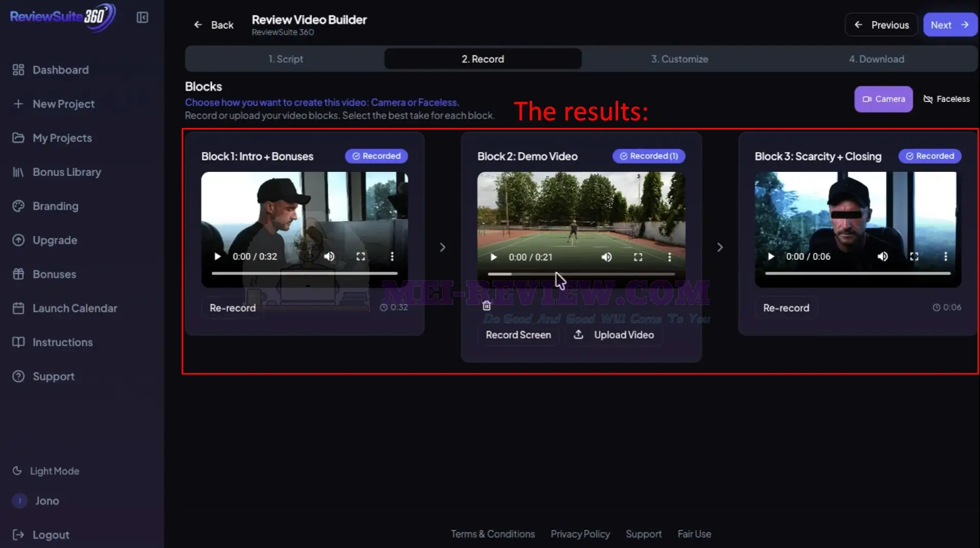Open more options on Block 3 video
This screenshot has height=548, width=980.
945,256
